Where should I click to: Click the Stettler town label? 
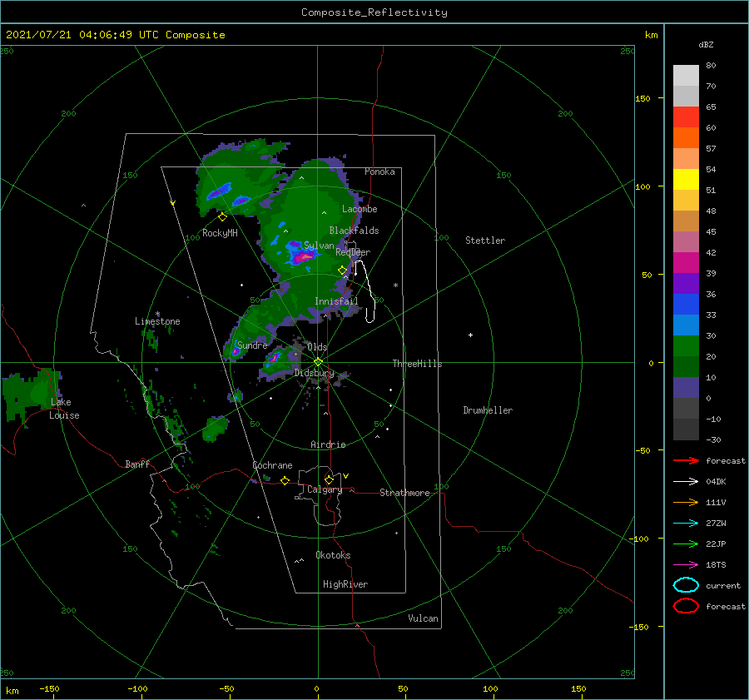coord(485,241)
